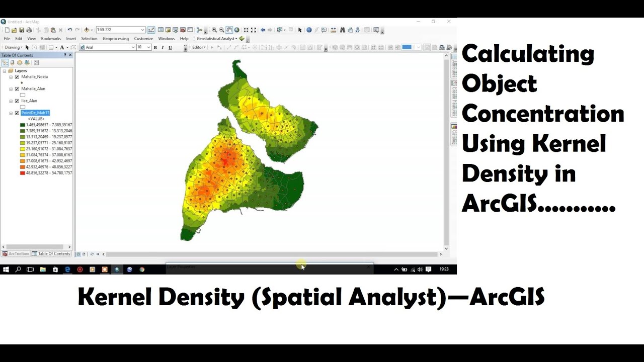Open the Windows menu

coord(167,39)
